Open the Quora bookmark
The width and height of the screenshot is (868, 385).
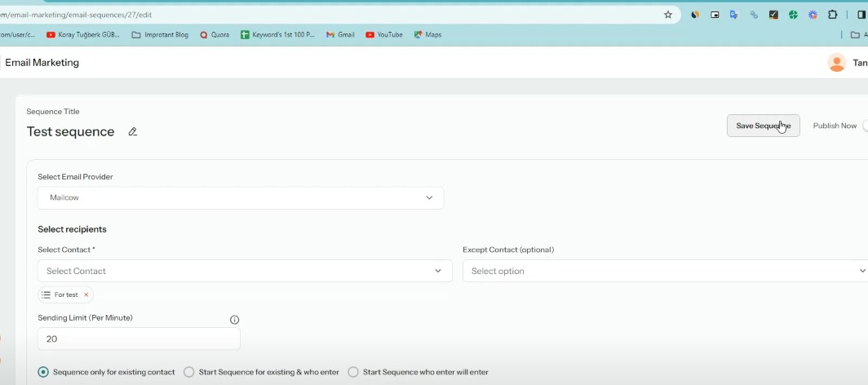215,35
